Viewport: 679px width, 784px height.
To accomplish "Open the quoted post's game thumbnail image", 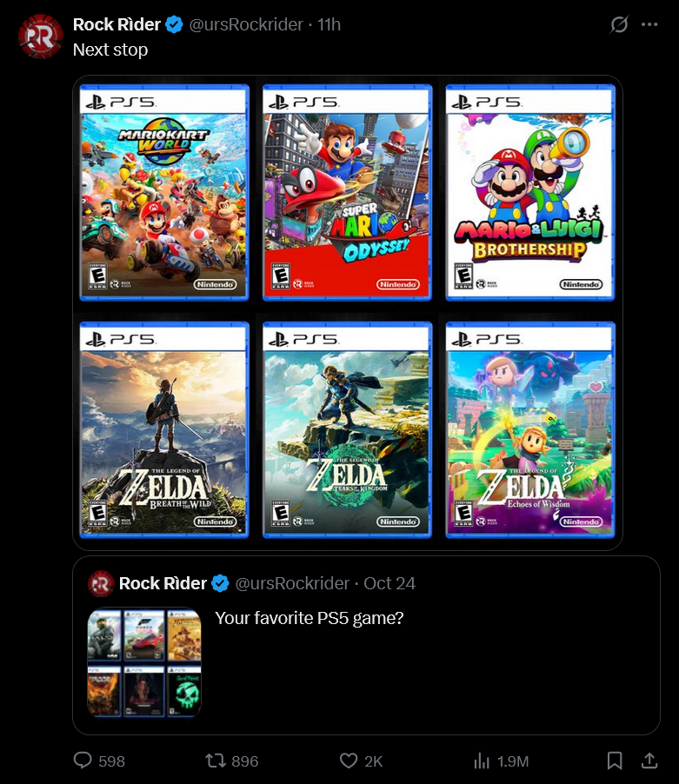I will pyautogui.click(x=144, y=662).
